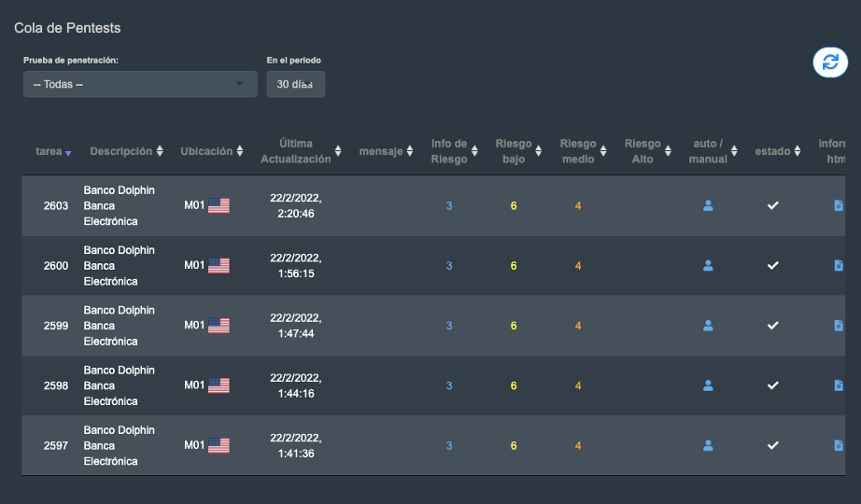Select task number 2597

pos(56,446)
